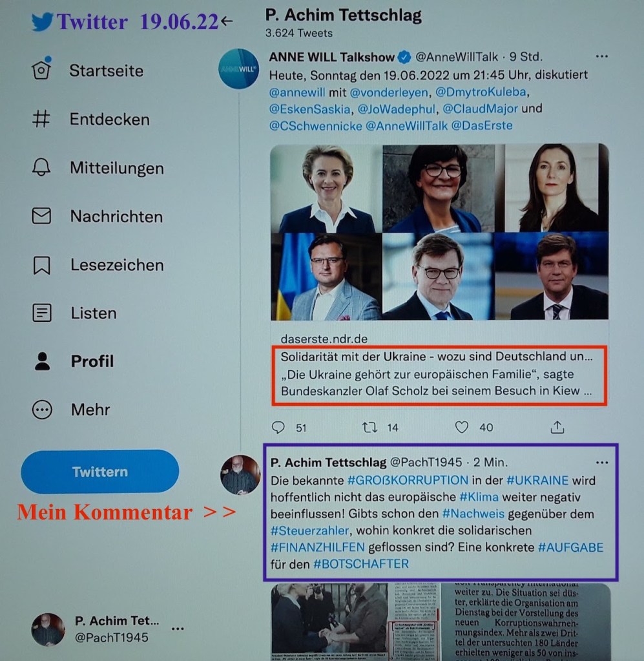Open Entdecken hashtag icon
The image size is (644, 661).
41,119
